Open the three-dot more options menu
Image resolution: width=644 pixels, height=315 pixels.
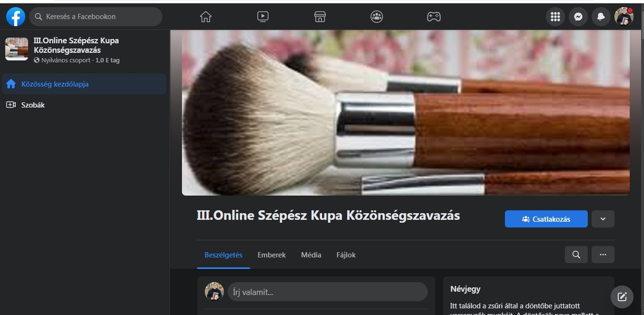click(x=603, y=255)
